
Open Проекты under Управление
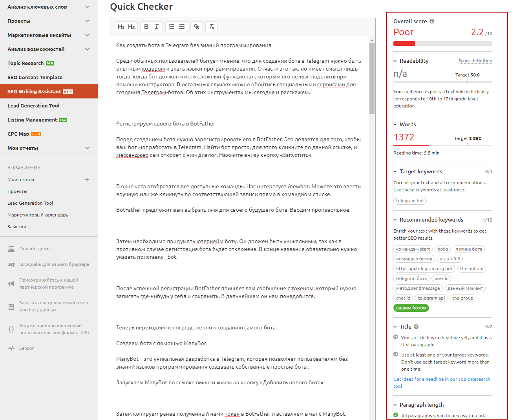[17, 191]
